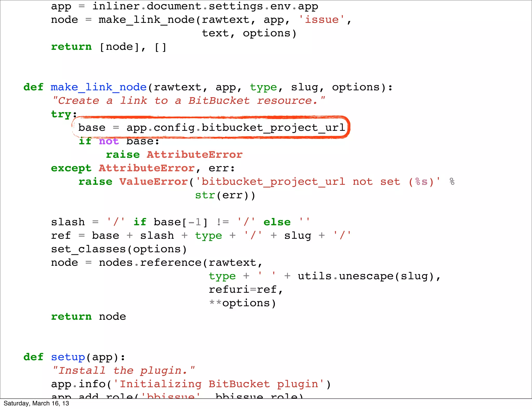Click the 'ref = base + slash' line

coord(201,236)
